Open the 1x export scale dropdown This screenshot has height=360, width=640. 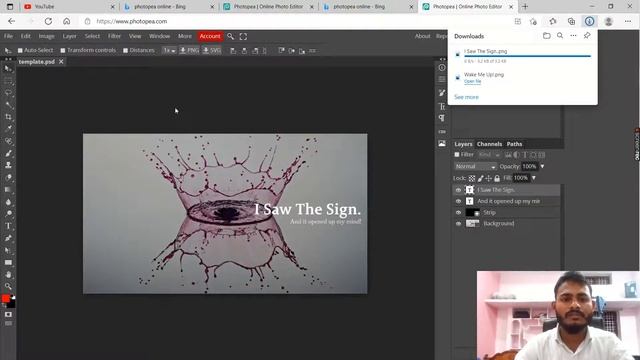click(169, 51)
